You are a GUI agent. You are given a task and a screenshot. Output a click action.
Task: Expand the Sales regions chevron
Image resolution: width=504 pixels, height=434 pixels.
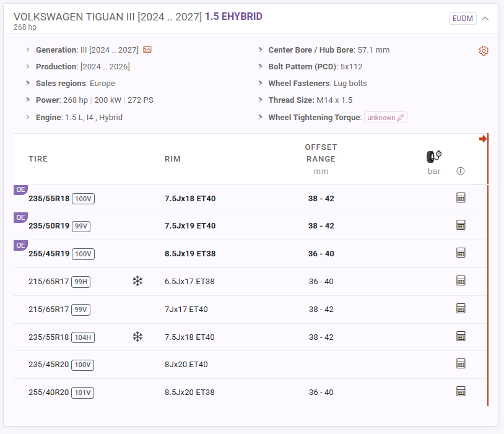pyautogui.click(x=28, y=83)
